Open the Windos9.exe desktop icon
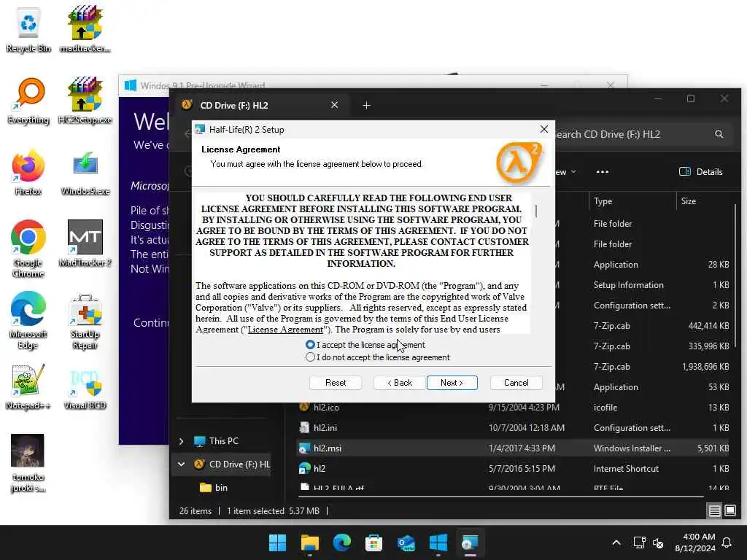The height and width of the screenshot is (560, 747). click(85, 172)
